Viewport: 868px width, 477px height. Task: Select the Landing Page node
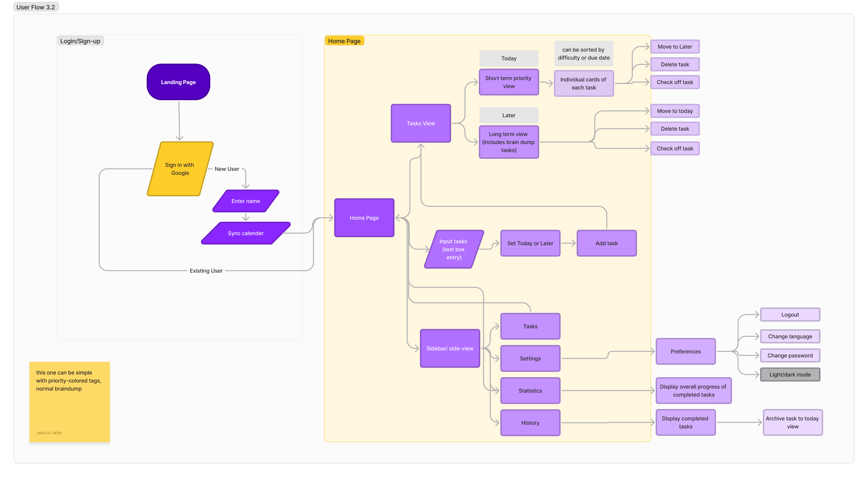click(178, 82)
